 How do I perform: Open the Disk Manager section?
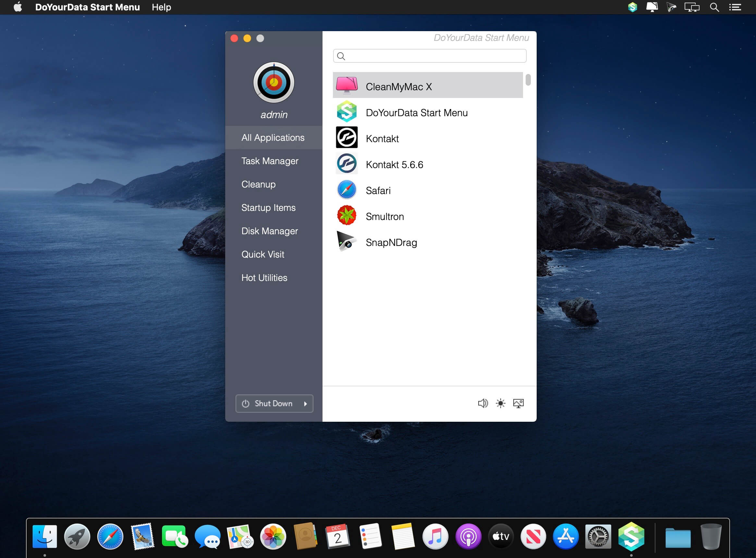pos(270,231)
